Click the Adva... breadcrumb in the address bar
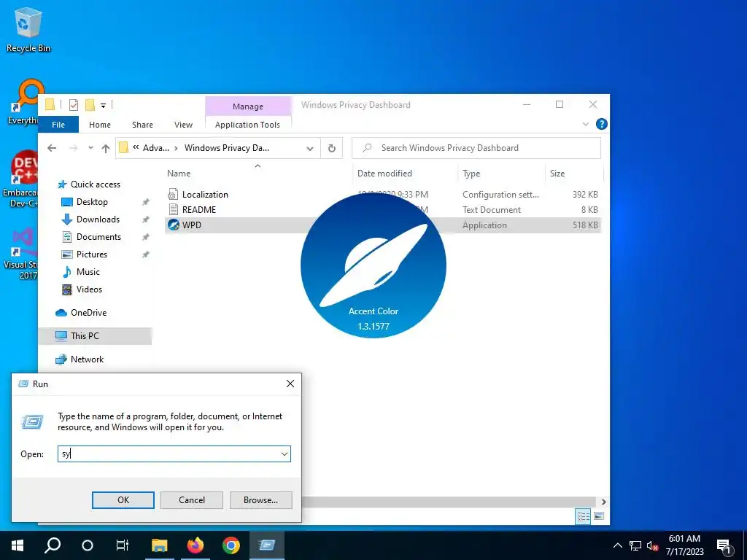Screen dimensions: 747x560 click(x=156, y=148)
